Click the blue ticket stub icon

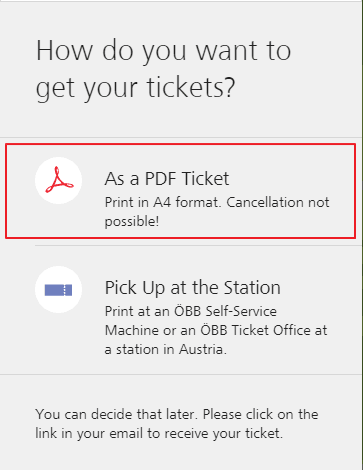58,290
